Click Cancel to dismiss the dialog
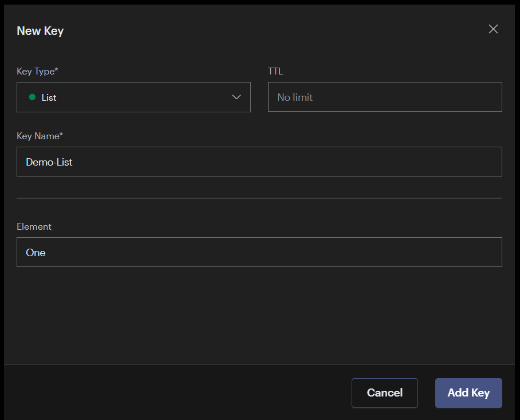The width and height of the screenshot is (520, 420). coord(384,393)
